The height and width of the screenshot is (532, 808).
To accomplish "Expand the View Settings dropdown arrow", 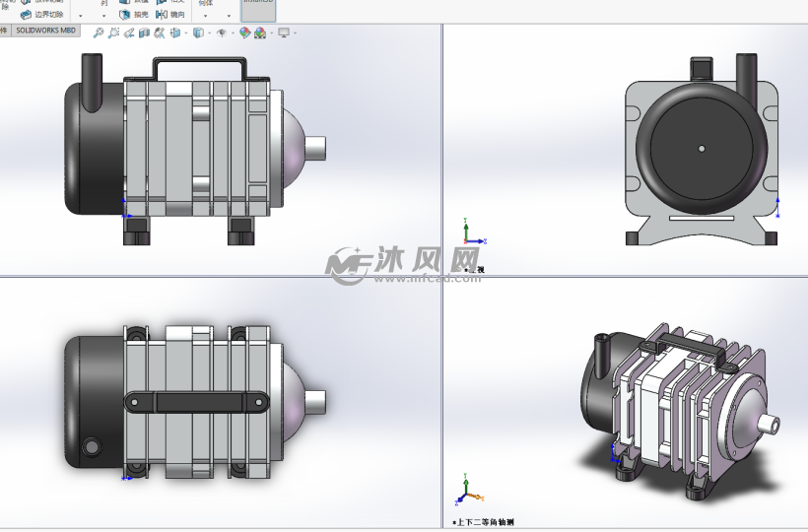I will (x=296, y=33).
